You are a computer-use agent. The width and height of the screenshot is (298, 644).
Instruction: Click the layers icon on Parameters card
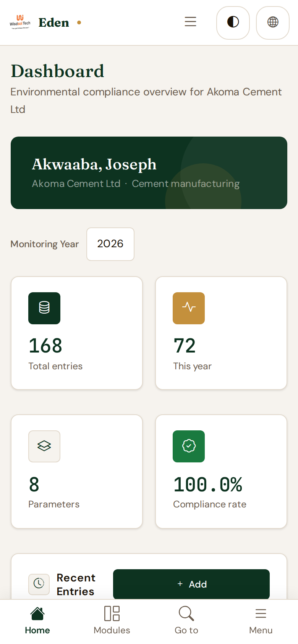[x=44, y=446]
